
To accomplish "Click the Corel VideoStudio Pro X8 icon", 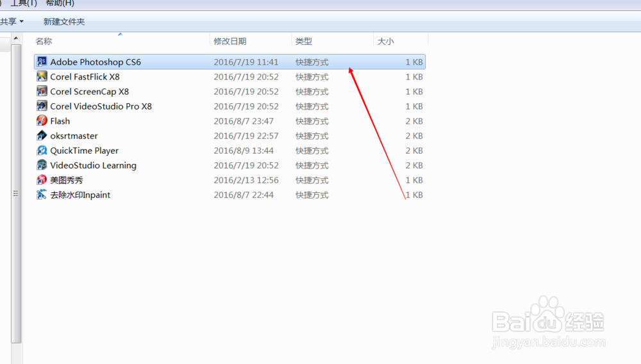I will tap(42, 106).
